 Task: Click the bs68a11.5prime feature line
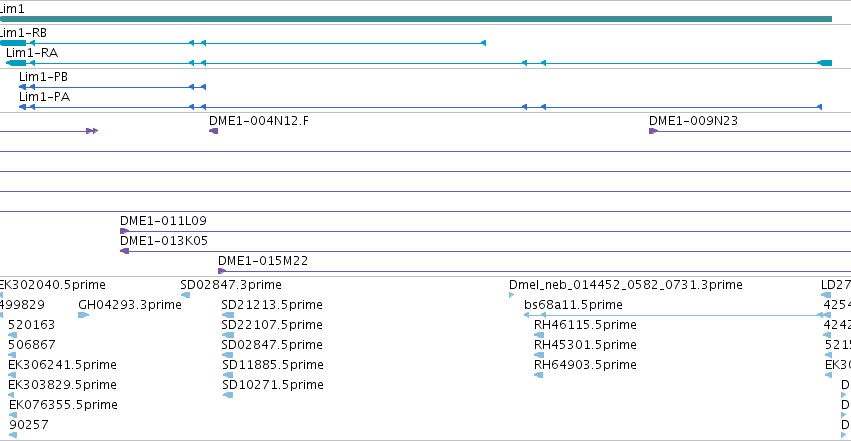677,315
